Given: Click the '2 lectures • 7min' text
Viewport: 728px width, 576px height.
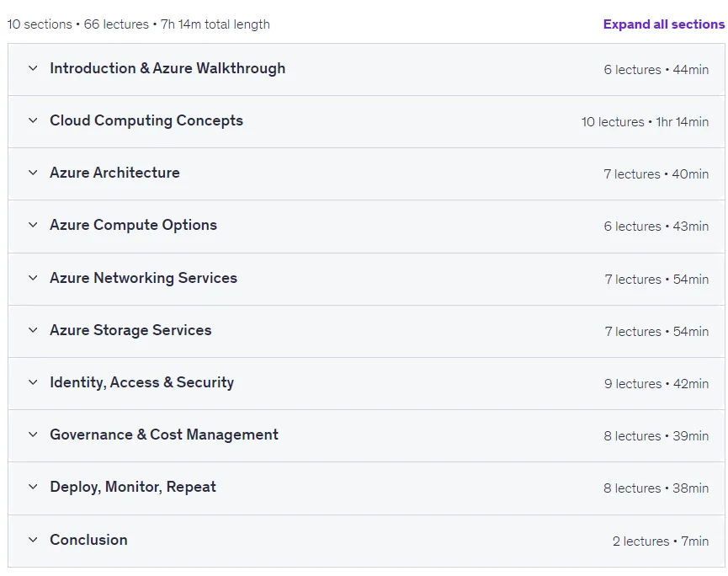Looking at the screenshot, I should click(x=661, y=541).
